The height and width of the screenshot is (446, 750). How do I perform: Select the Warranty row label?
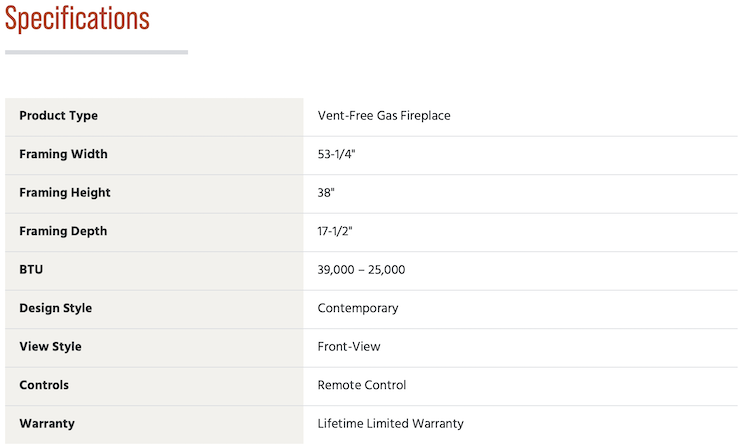(x=47, y=424)
